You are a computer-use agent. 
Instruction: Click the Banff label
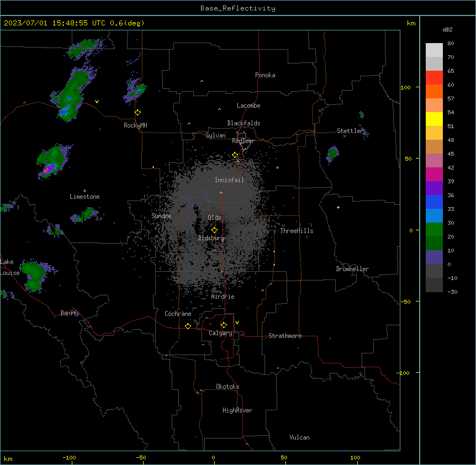(x=69, y=313)
